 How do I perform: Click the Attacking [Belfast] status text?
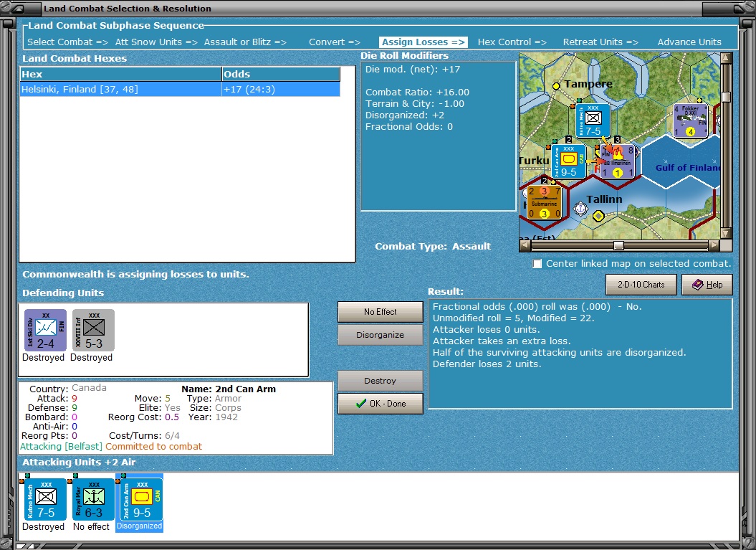[x=61, y=447]
